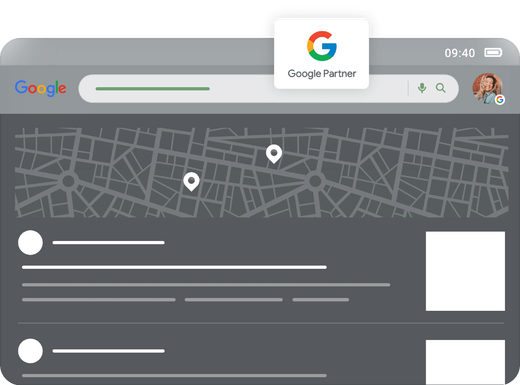
Task: Open the first result's square thumbnail
Action: [x=465, y=271]
